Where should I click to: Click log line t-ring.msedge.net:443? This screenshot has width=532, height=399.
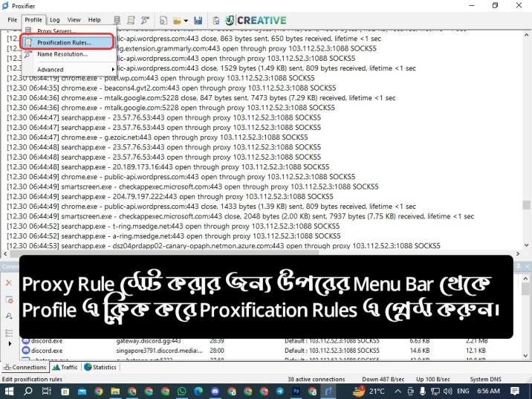[173, 226]
